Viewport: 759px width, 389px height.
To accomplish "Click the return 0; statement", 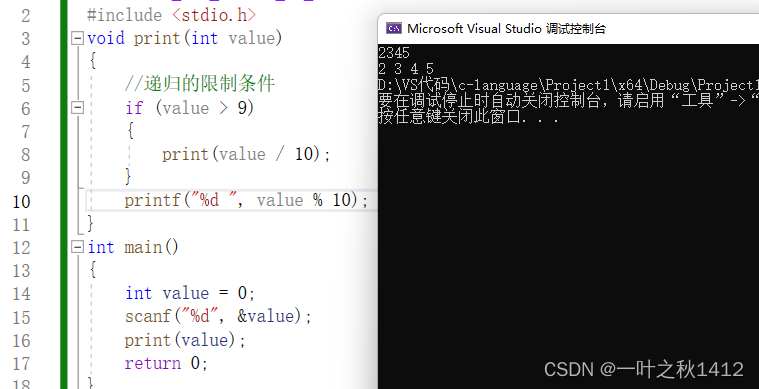I will coord(166,363).
